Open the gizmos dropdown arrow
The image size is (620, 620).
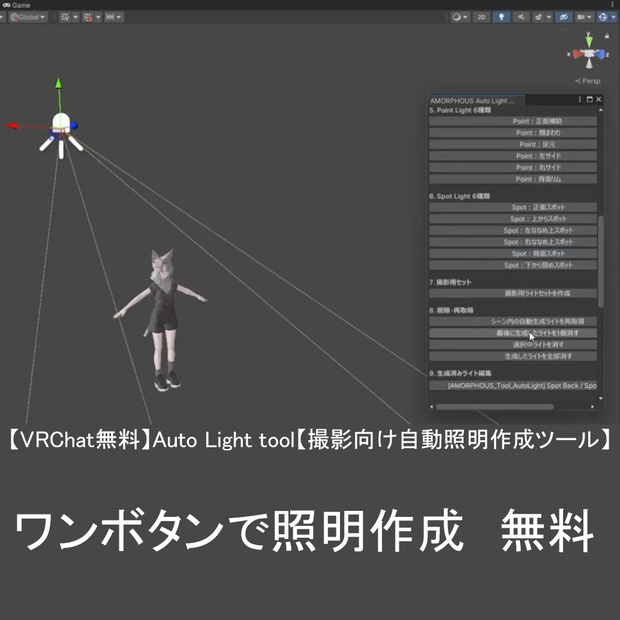tap(614, 17)
